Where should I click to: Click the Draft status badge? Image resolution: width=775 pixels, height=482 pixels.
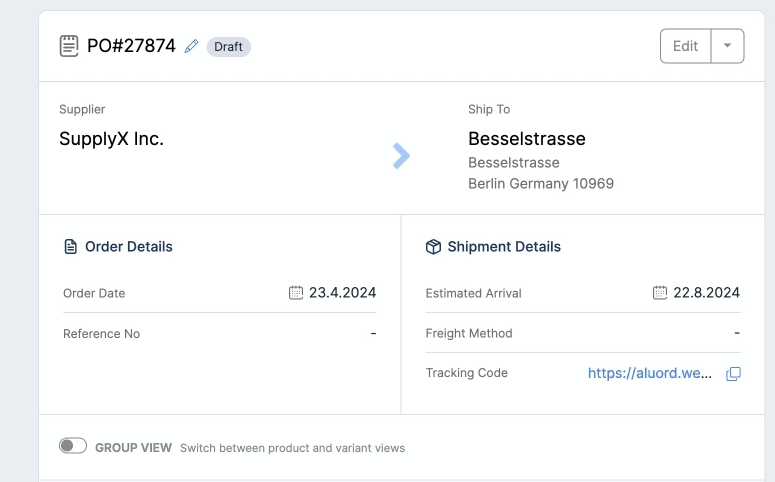228,46
